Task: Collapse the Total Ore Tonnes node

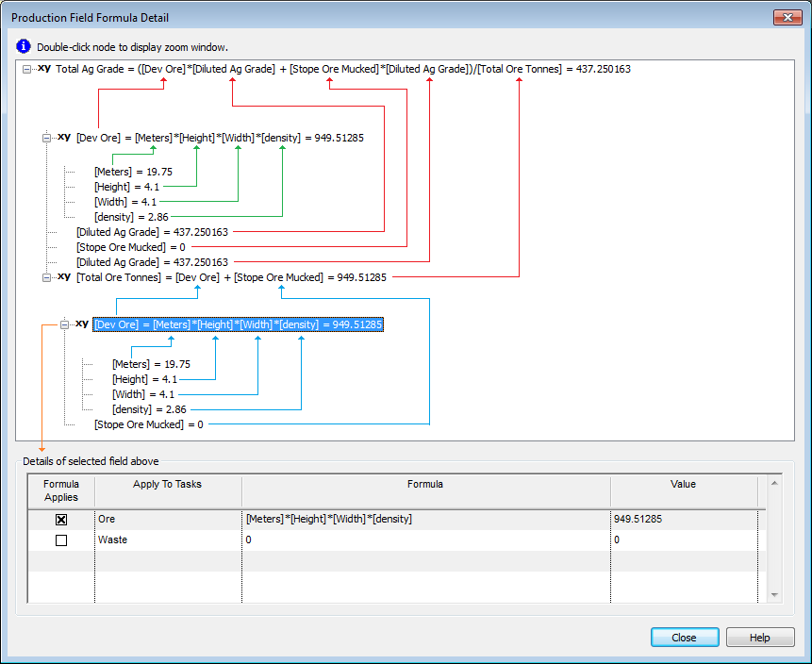Action: [x=46, y=277]
